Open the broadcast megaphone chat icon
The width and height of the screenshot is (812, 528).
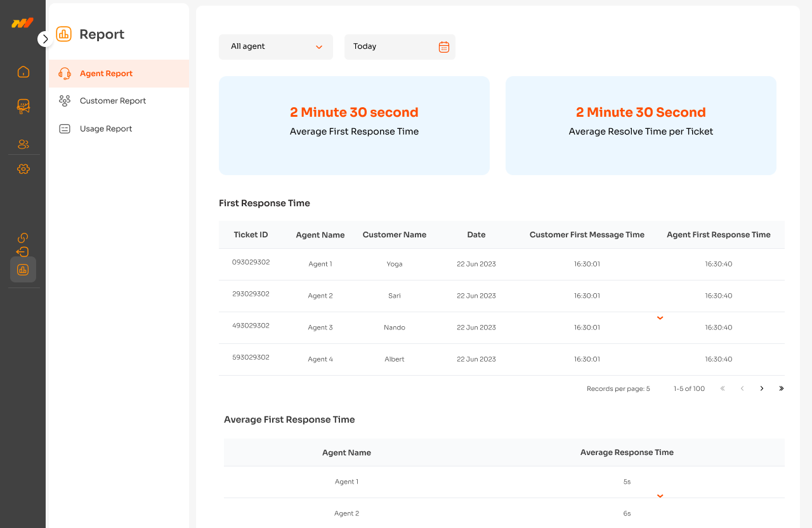pyautogui.click(x=23, y=106)
